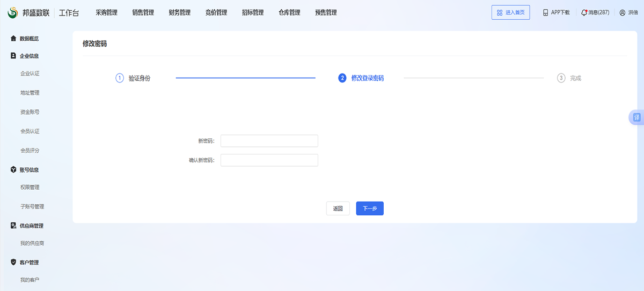Screen dimensions: 644x291
Task: Click the 邦盛数联 logo icon
Action: pos(13,12)
